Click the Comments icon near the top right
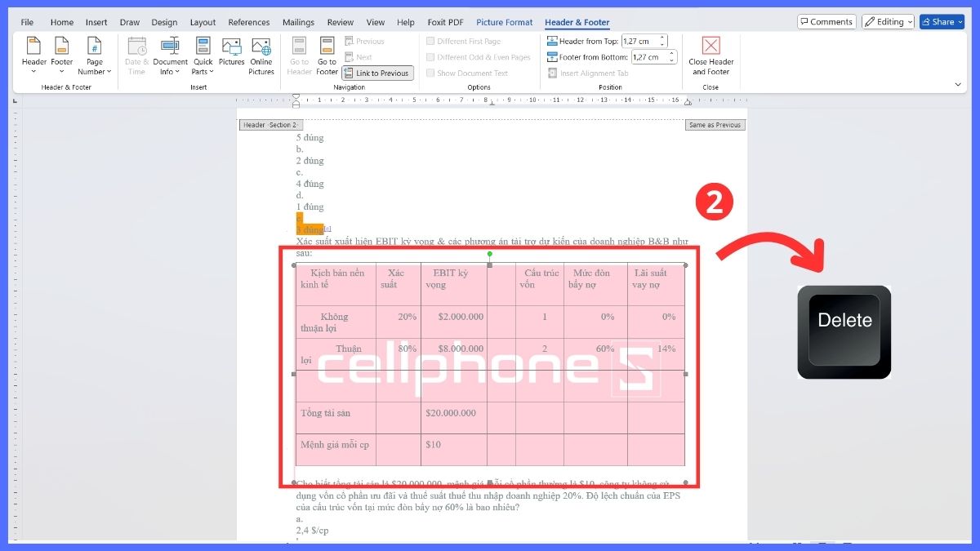 826,21
